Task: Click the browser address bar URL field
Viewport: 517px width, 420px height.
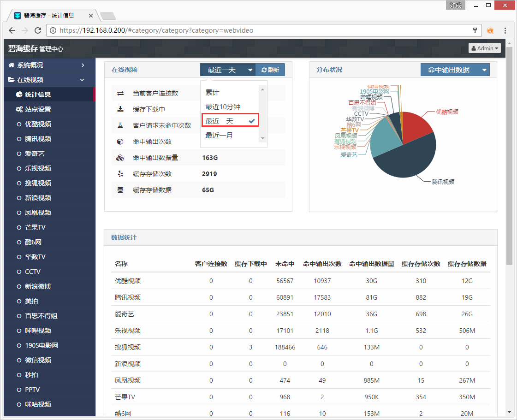Action: 258,30
